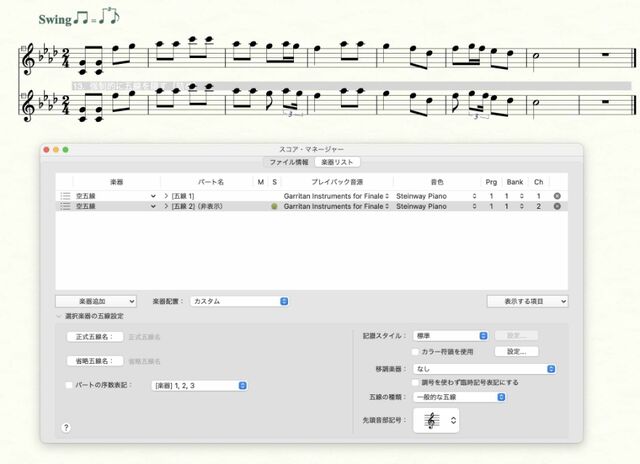Open the ordinal style [楽器] 1, 2, 3 popup
The image size is (640, 464).
tap(199, 386)
